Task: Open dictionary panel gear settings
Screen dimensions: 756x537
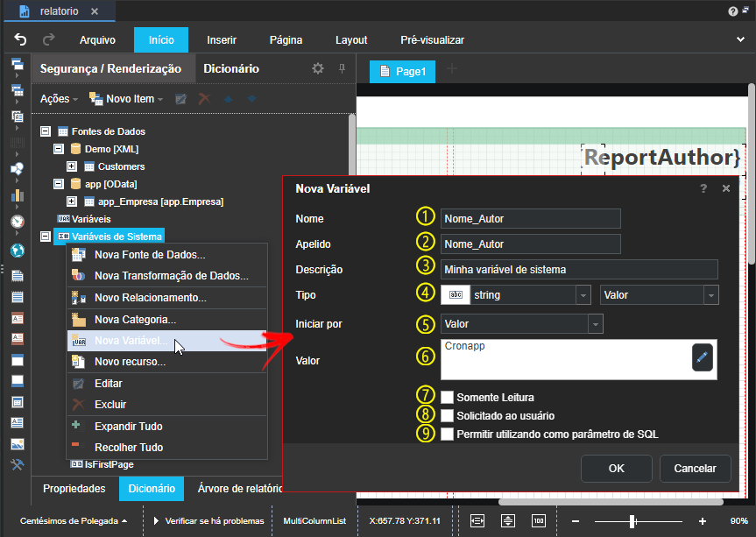Action: point(318,68)
